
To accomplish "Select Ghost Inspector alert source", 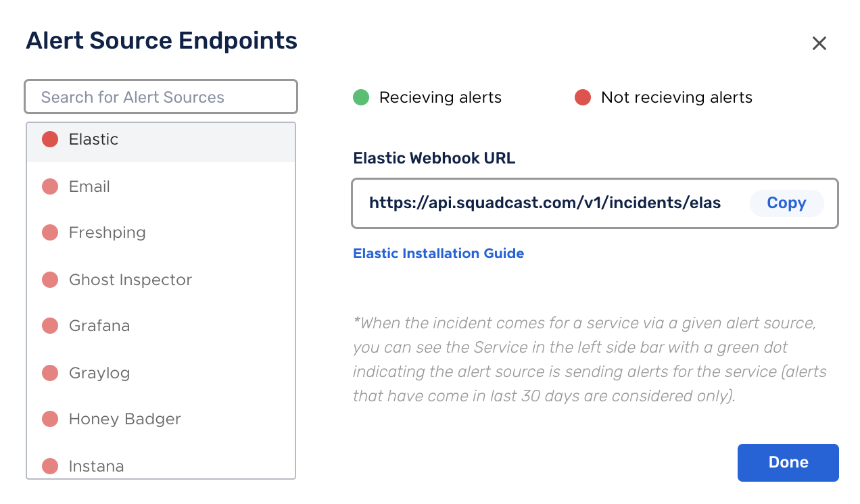I will click(161, 280).
